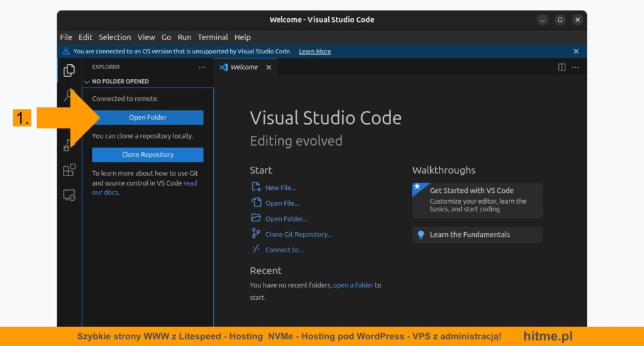Dismiss the unsupported OS notification banner

click(576, 52)
